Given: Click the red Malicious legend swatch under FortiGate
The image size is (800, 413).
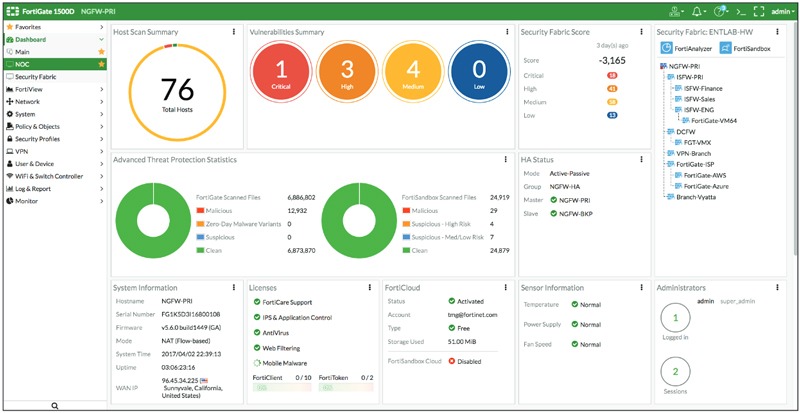Looking at the screenshot, I should (200, 210).
